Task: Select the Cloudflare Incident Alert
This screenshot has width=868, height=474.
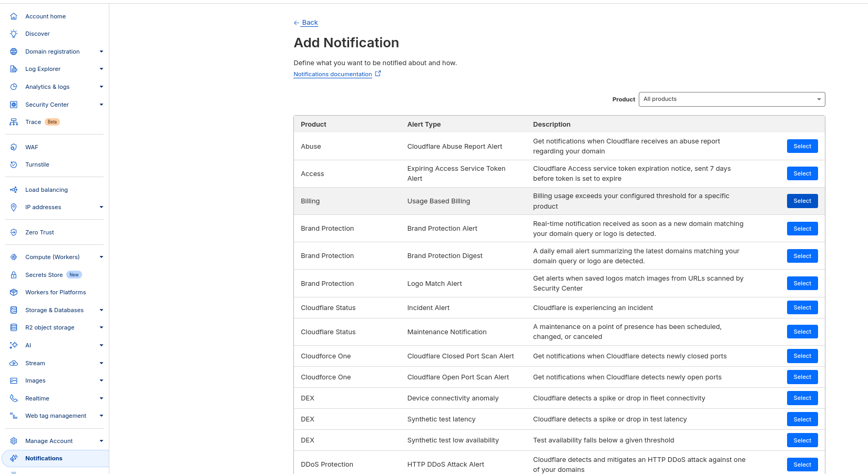Action: pos(802,307)
